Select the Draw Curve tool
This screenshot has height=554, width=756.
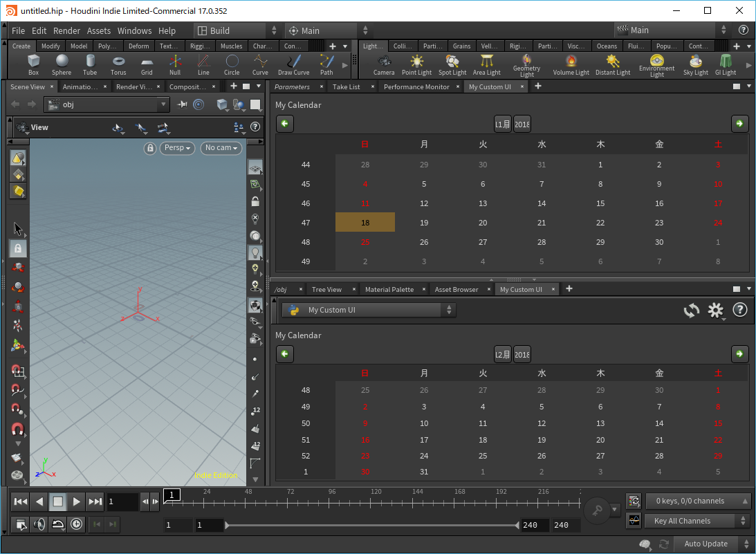(294, 65)
